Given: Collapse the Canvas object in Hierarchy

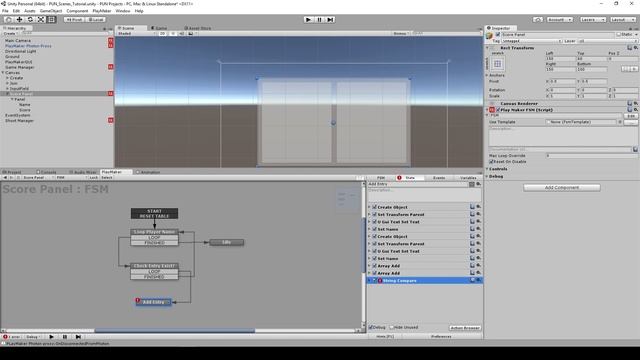Looking at the screenshot, I should [3, 72].
